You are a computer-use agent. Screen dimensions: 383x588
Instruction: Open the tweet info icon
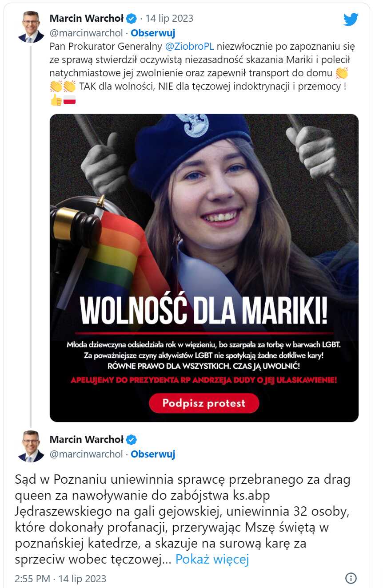(x=351, y=578)
